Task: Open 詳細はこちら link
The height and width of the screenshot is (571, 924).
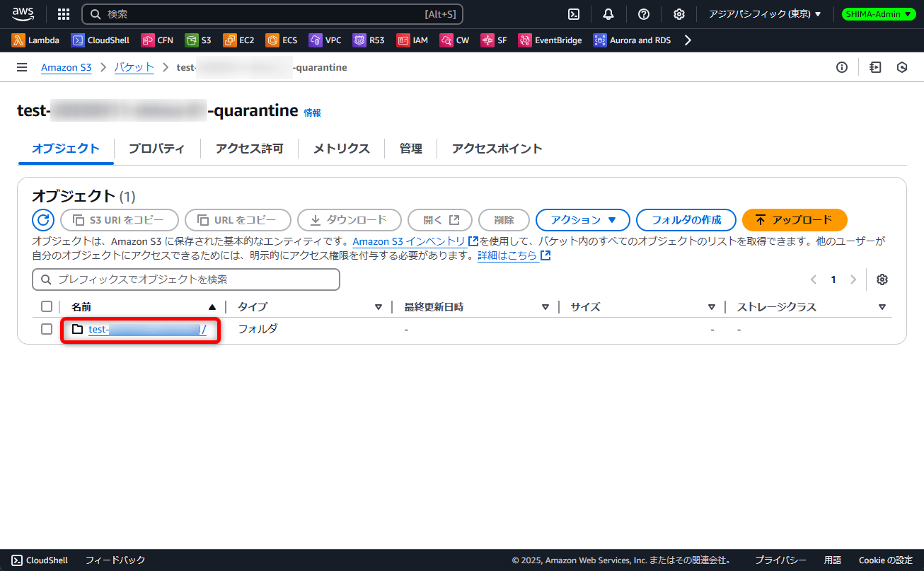Action: [514, 255]
